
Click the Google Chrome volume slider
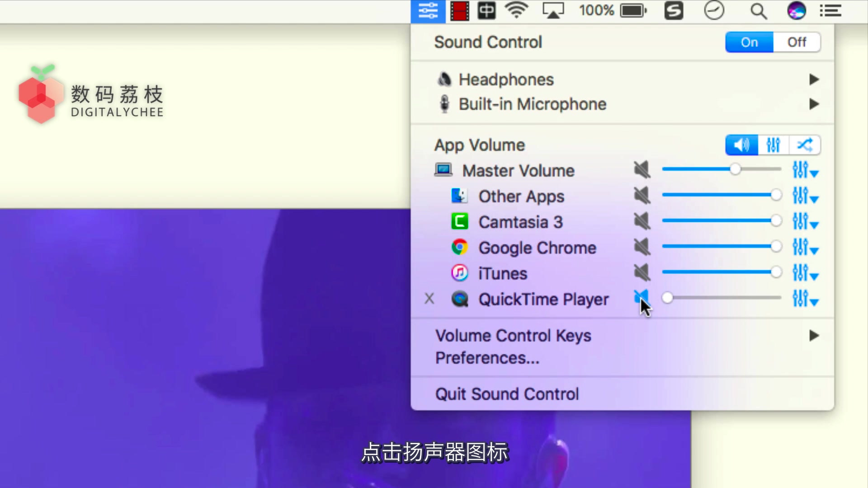[x=722, y=247]
